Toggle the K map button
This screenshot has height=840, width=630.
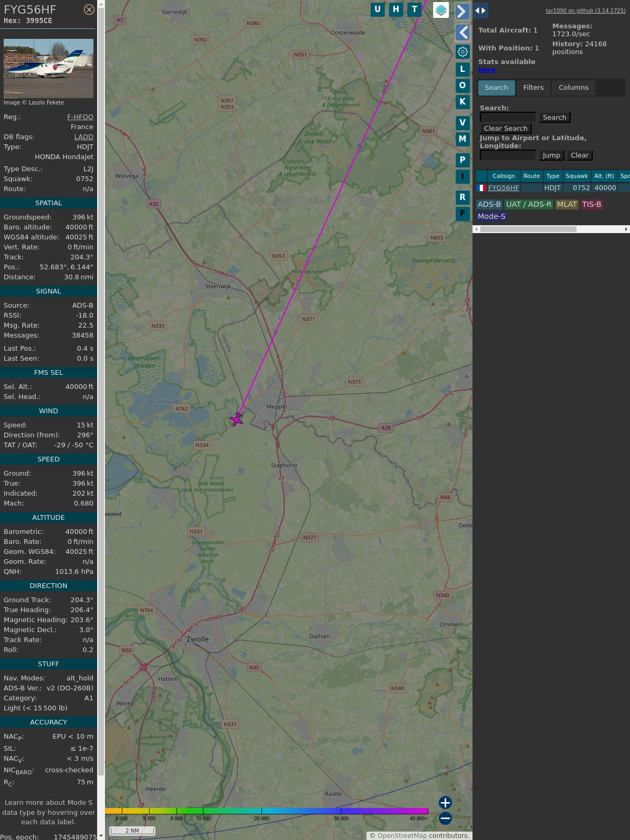pyautogui.click(x=463, y=102)
